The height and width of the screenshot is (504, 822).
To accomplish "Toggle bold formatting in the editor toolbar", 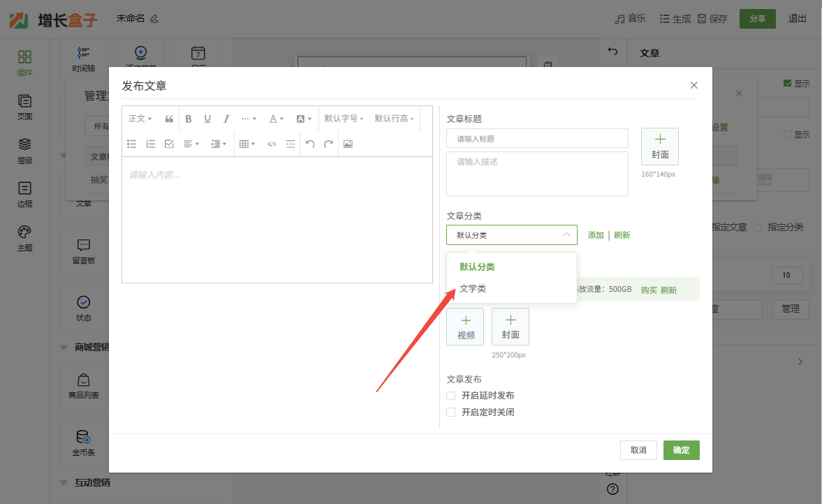I will click(189, 119).
